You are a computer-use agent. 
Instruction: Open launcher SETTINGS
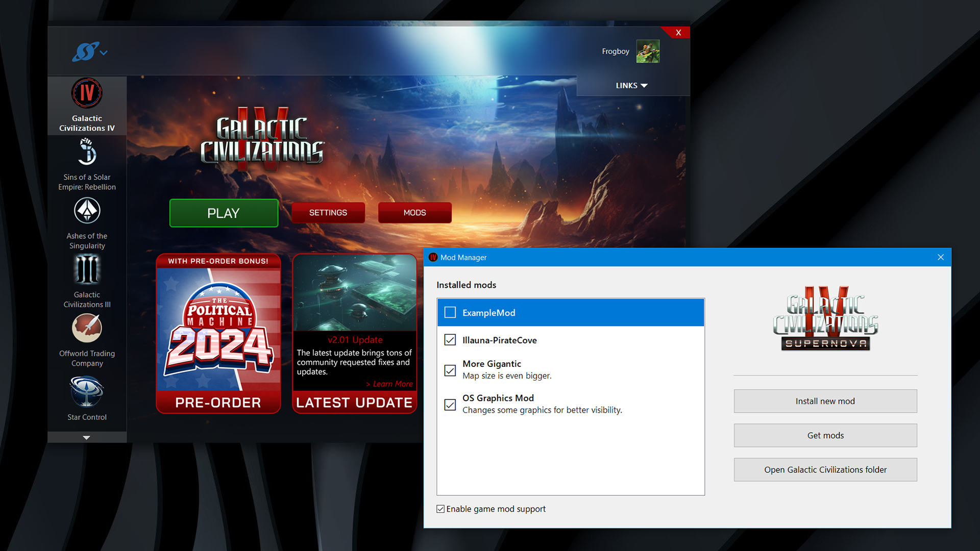(x=328, y=213)
